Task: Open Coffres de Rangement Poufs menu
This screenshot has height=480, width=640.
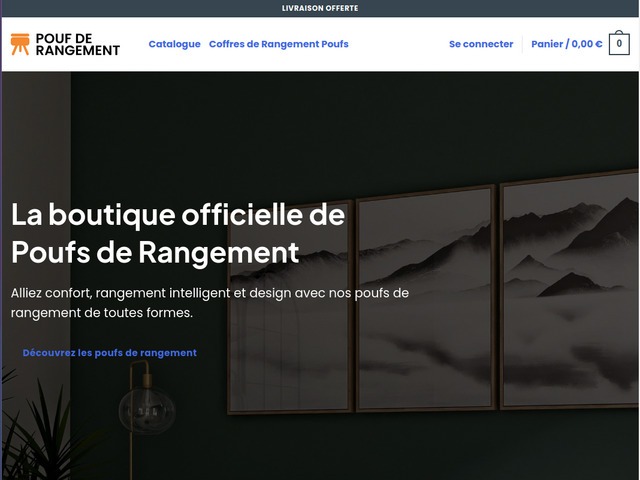Action: click(x=279, y=44)
